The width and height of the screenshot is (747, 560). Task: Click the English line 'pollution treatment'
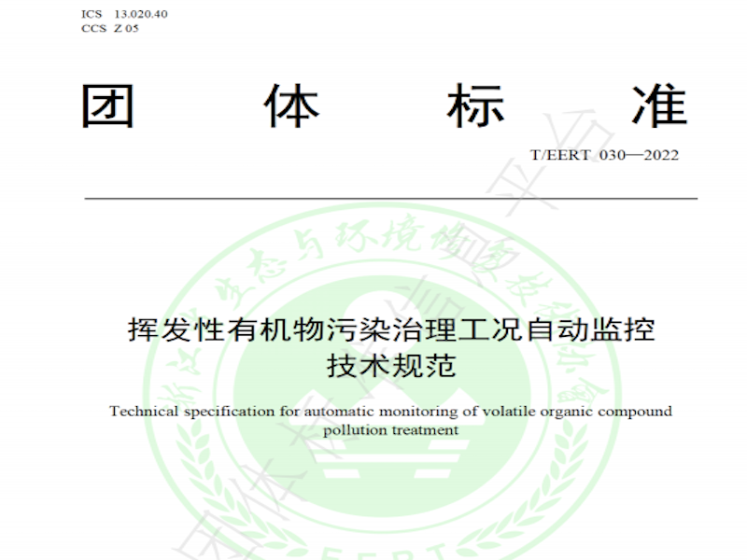(x=390, y=430)
